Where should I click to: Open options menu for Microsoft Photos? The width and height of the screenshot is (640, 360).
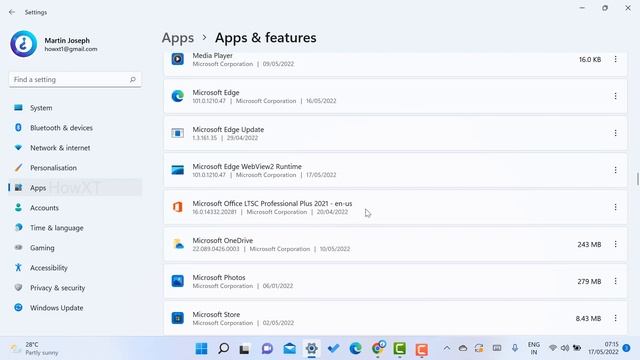pos(615,281)
